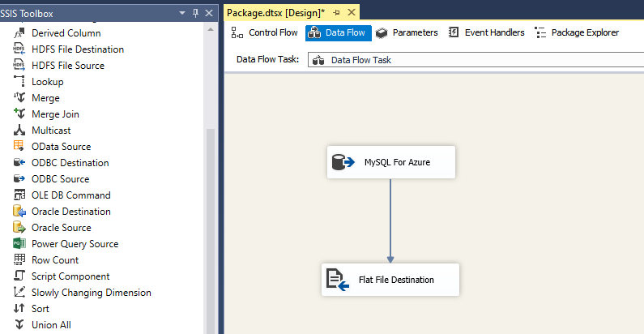This screenshot has height=334, width=644.
Task: Click the Multicast component icon
Action: pos(19,131)
